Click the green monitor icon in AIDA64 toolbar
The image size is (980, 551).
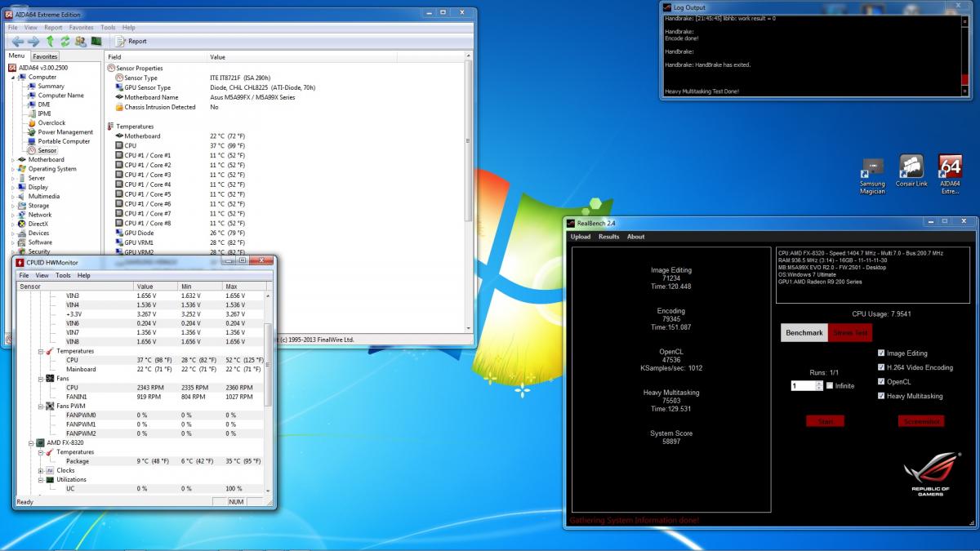pyautogui.click(x=96, y=41)
